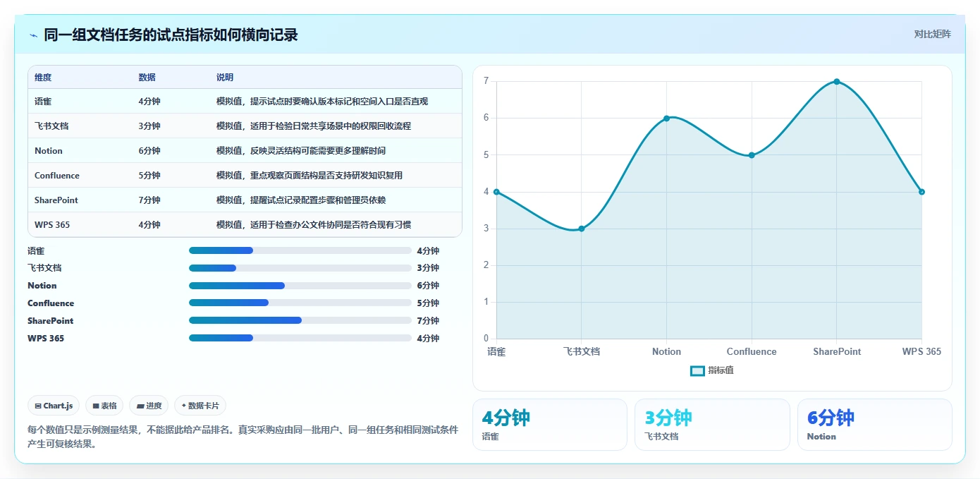Click the WPS 365 data point on chart
Viewport: 980px width, 479px height.
coord(921,192)
